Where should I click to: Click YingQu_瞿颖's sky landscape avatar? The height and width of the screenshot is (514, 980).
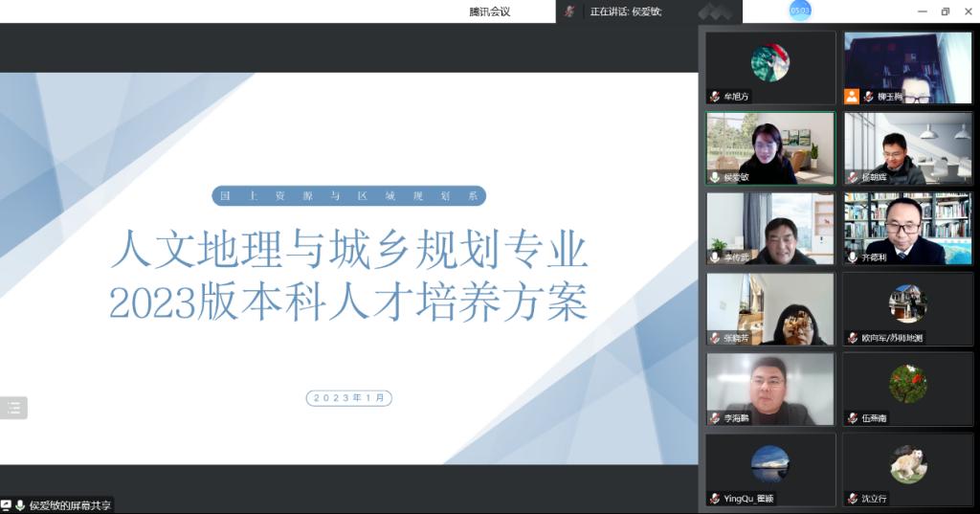[x=769, y=464]
